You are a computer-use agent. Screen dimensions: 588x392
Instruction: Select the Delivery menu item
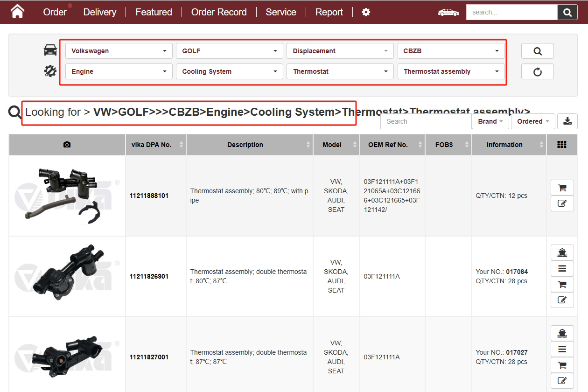click(99, 12)
